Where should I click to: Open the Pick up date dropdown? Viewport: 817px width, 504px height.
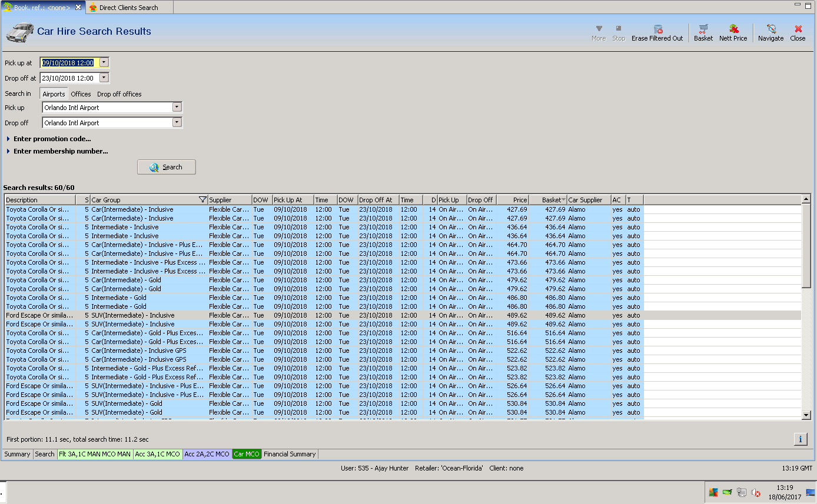[104, 62]
